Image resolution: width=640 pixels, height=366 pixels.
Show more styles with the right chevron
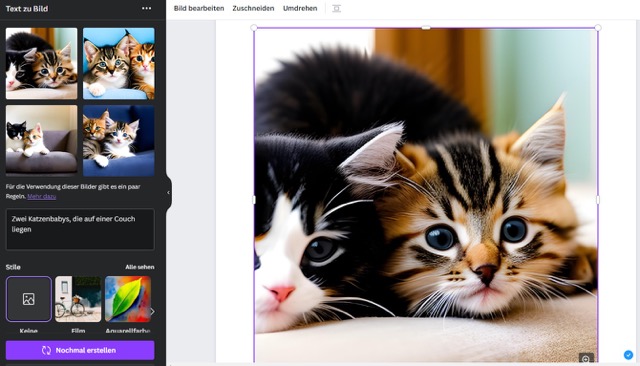pyautogui.click(x=152, y=311)
